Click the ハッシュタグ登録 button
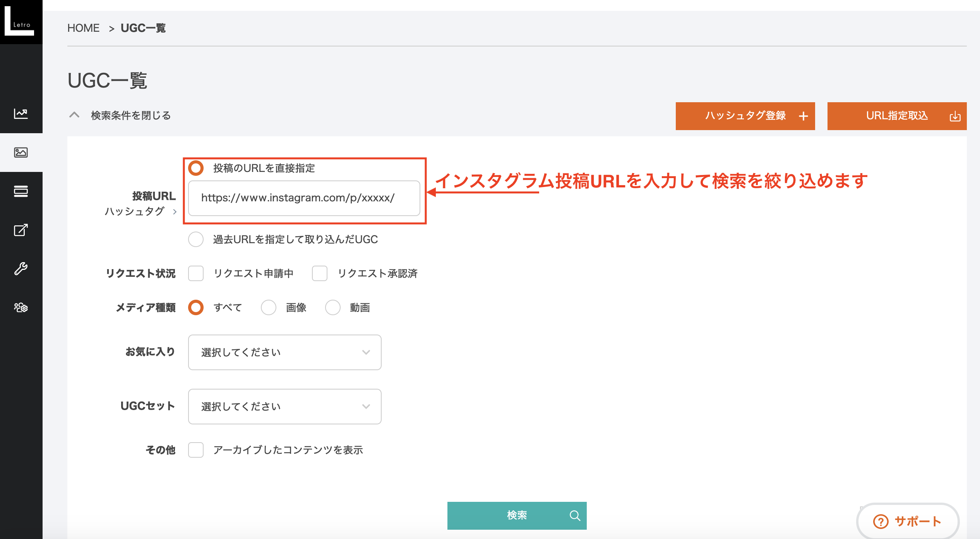980x539 pixels. (x=745, y=116)
